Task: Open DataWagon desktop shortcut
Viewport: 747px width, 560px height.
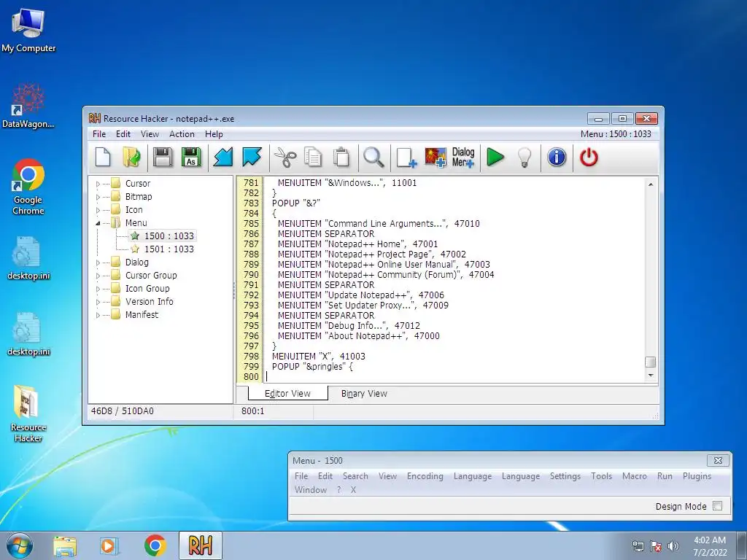Action: (28, 106)
